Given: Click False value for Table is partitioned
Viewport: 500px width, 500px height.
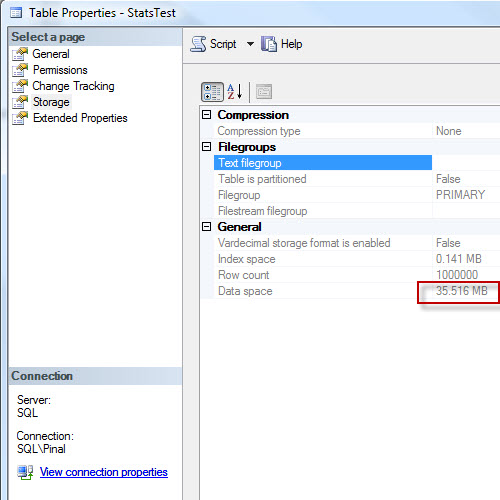Looking at the screenshot, I should point(448,179).
